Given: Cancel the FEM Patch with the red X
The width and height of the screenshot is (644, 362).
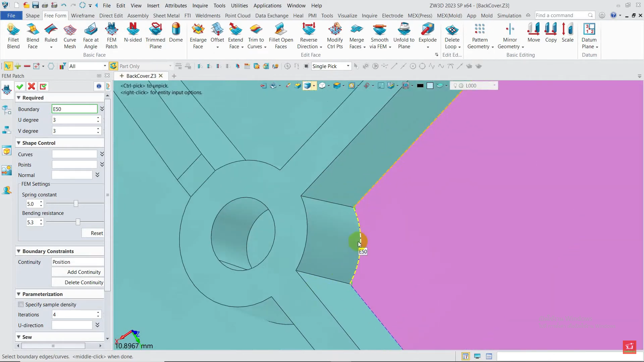Looking at the screenshot, I should pos(32,86).
